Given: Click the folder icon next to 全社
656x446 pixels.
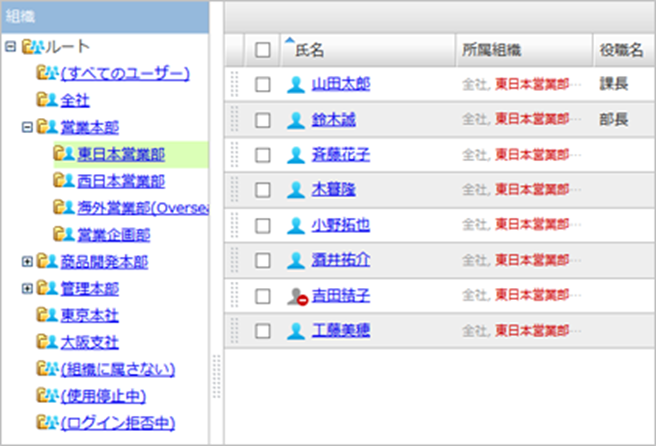Looking at the screenshot, I should point(46,100).
